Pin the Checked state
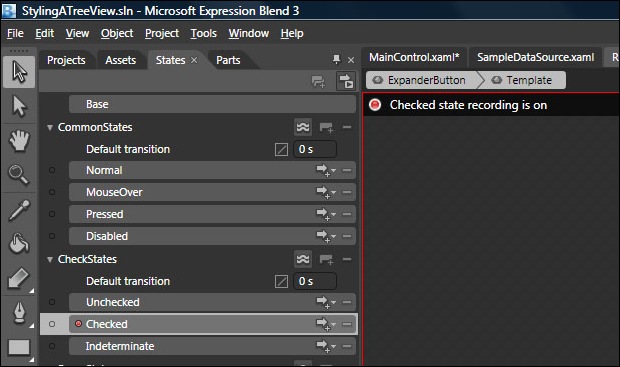This screenshot has height=367, width=620. [52, 324]
